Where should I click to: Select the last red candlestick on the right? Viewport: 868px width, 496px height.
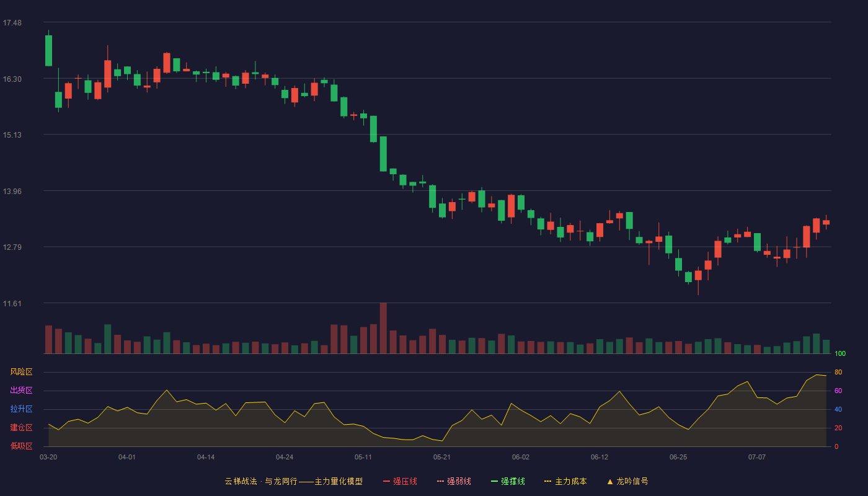(826, 222)
